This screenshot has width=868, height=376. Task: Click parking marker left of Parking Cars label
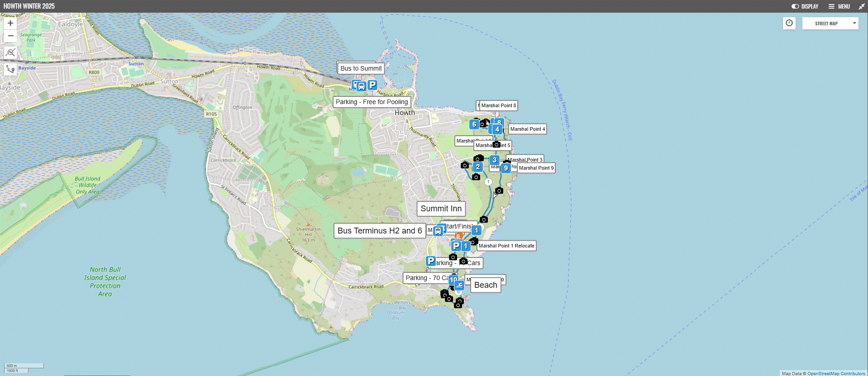click(431, 261)
